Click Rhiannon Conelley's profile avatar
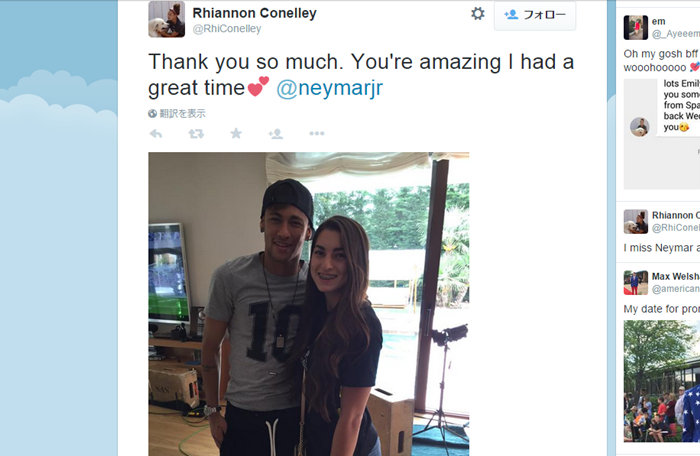 tap(166, 18)
